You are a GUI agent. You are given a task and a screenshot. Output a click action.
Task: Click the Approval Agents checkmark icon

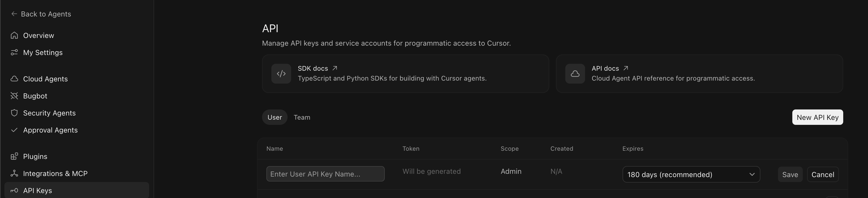[14, 130]
